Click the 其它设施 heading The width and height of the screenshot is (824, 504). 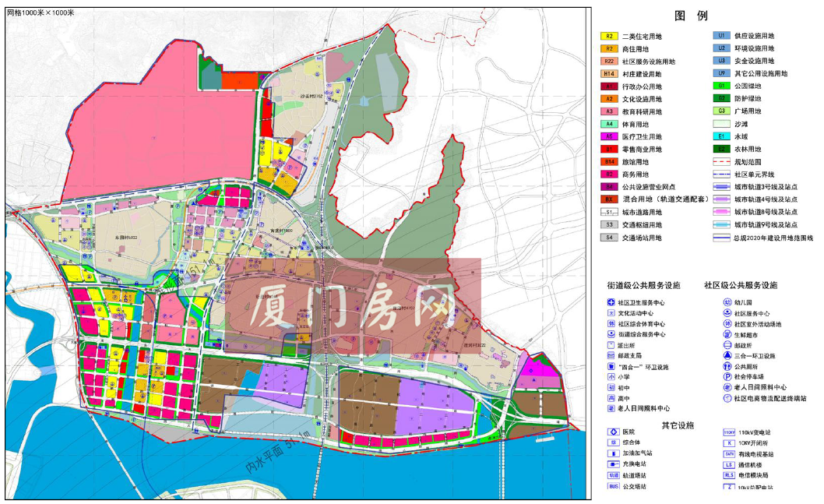(x=678, y=425)
